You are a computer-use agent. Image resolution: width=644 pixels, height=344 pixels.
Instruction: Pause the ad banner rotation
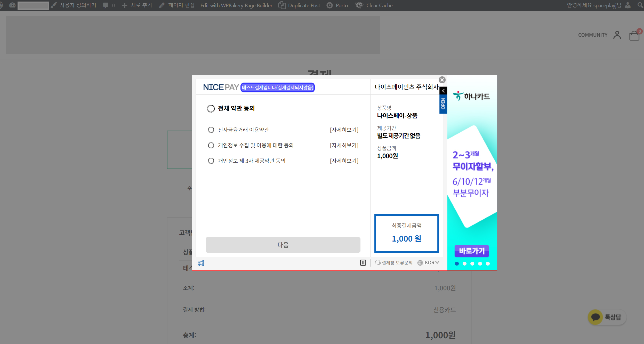coord(363,262)
